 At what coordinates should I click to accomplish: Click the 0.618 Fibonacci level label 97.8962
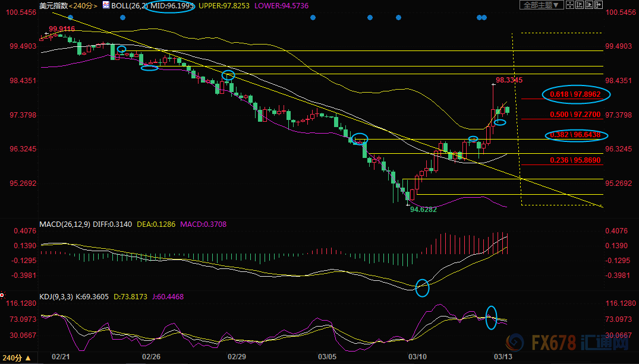(x=576, y=94)
